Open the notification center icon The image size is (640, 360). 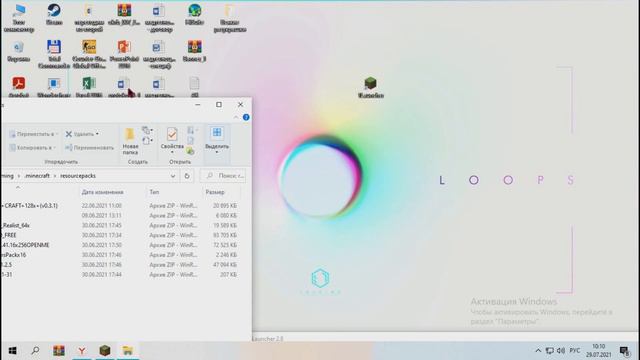(624, 351)
